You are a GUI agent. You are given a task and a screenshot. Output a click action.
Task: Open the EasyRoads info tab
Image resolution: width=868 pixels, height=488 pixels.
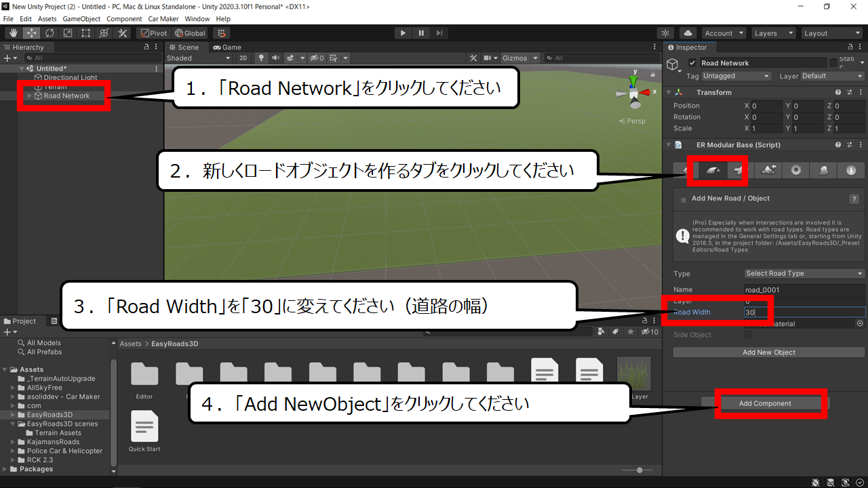pos(851,171)
